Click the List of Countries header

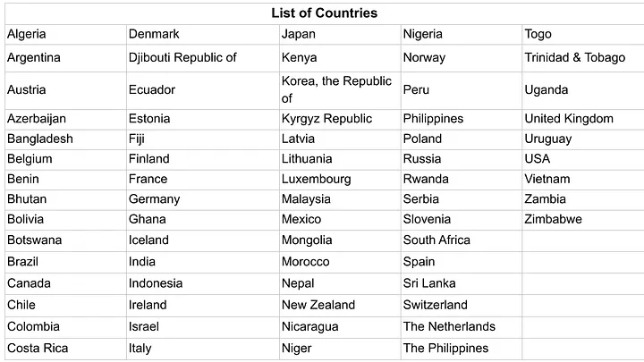click(324, 13)
